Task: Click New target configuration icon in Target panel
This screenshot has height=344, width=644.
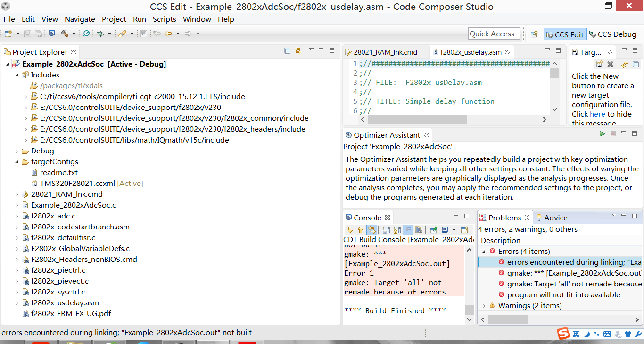Action: tap(599, 64)
